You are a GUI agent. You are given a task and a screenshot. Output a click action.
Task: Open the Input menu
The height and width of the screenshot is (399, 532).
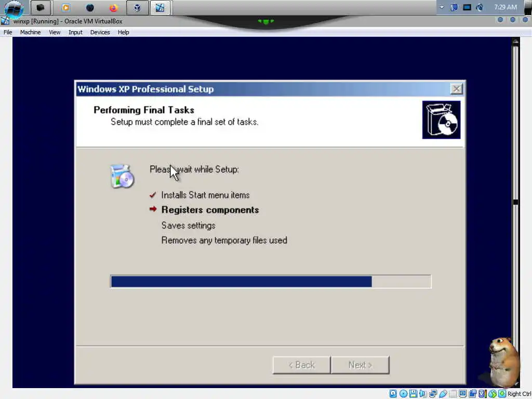pos(75,32)
